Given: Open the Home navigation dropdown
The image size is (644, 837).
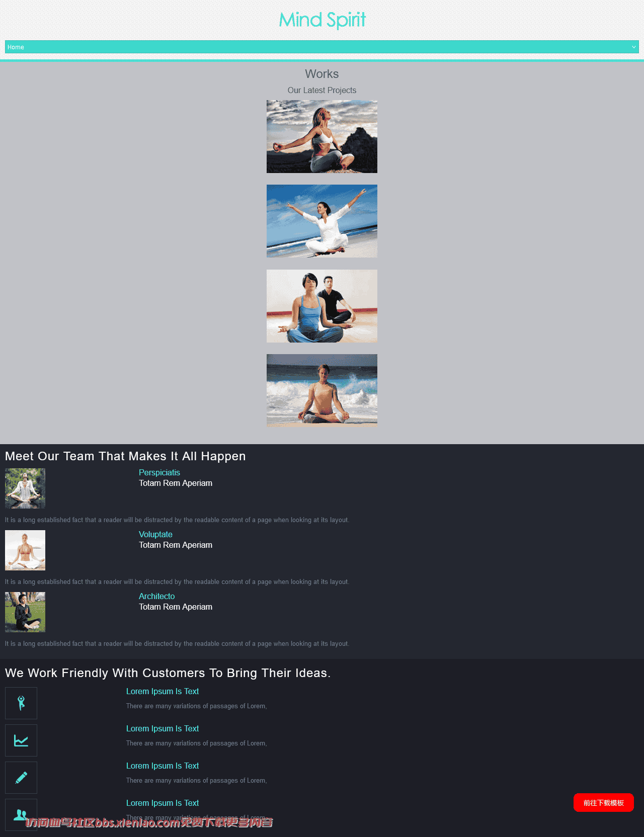Looking at the screenshot, I should [x=322, y=47].
